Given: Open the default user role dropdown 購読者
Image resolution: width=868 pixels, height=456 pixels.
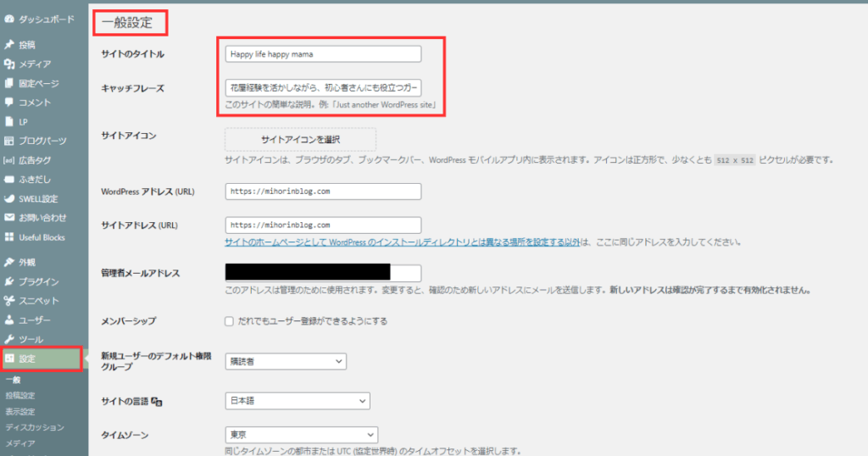Looking at the screenshot, I should (x=286, y=361).
